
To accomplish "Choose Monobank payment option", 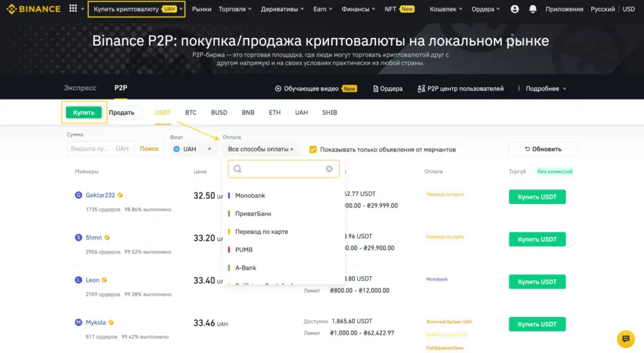I will point(250,196).
